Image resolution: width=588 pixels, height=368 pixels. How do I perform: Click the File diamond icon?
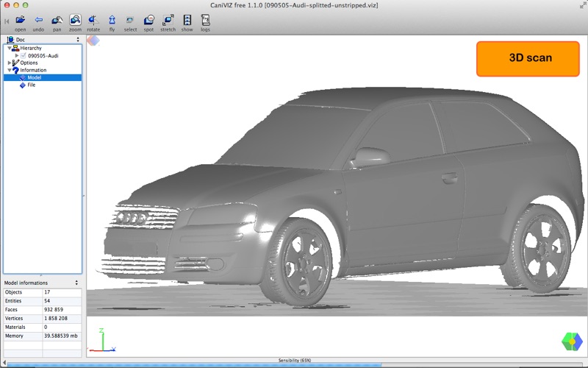coord(23,85)
